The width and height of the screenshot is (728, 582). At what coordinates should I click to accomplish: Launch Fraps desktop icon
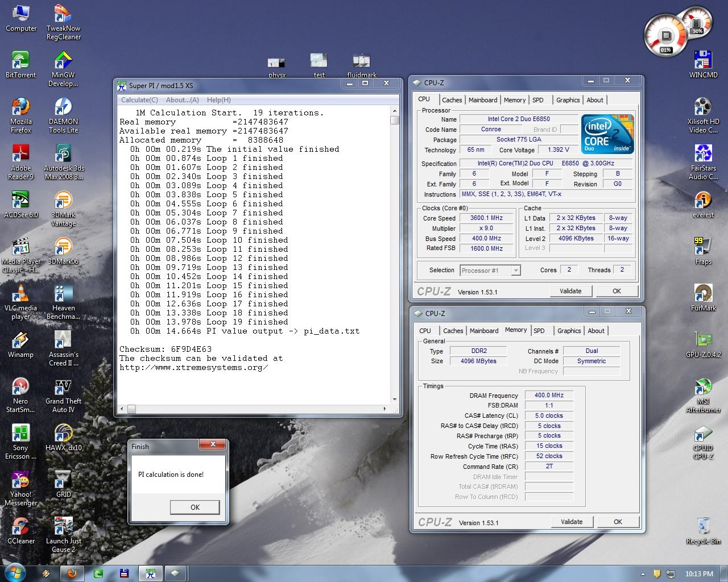point(704,251)
